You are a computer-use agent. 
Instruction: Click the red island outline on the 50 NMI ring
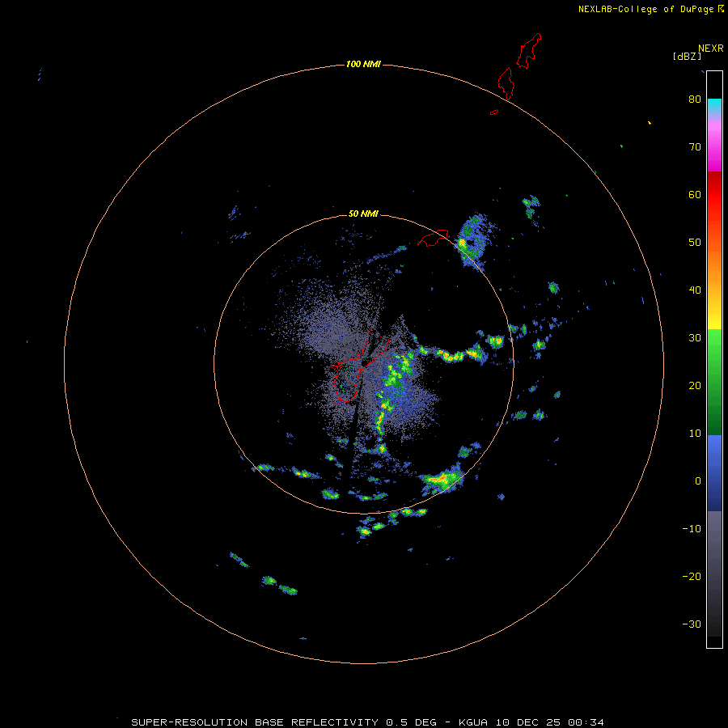pos(433,237)
